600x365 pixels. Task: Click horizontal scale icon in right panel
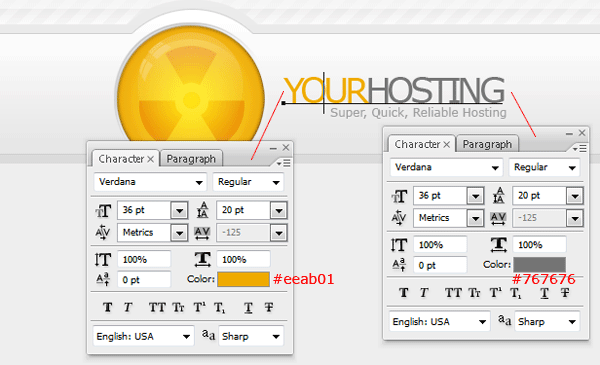499,245
